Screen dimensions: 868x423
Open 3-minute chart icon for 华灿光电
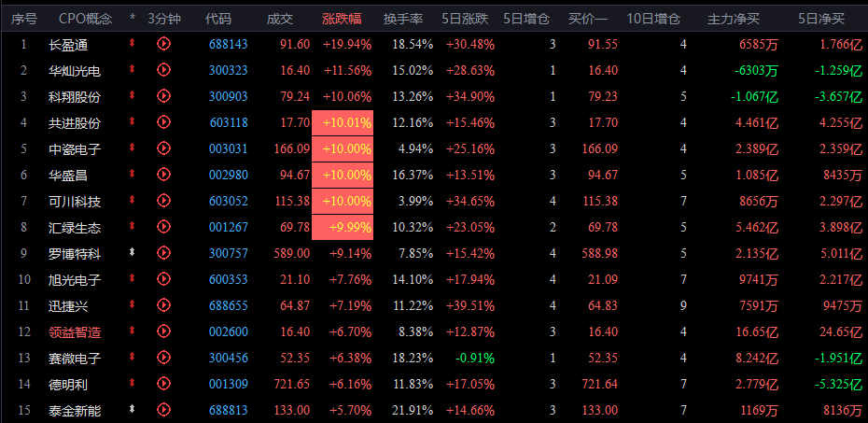point(163,69)
